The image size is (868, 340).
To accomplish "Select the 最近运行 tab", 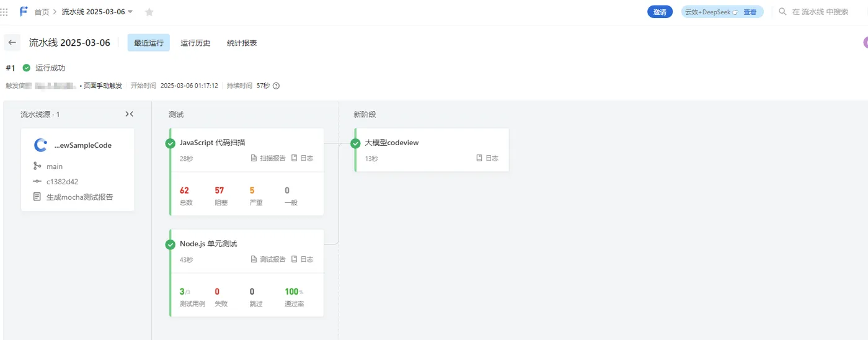I will 149,43.
